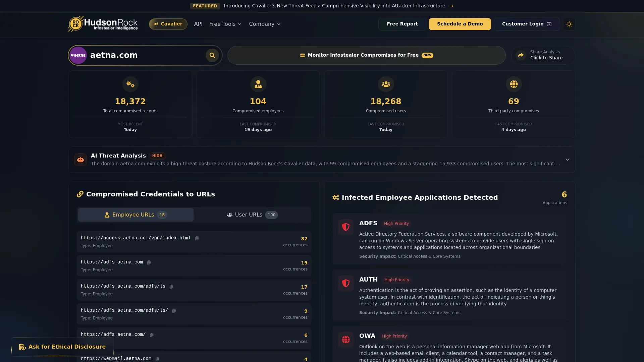Click the gears icon above Total compromised records

point(130,84)
